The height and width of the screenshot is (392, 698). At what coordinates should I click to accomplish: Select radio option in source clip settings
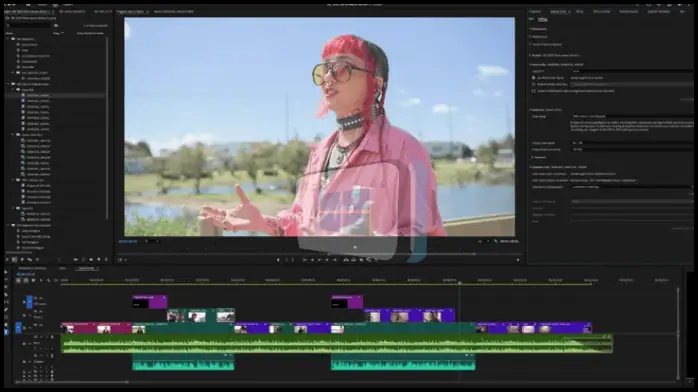point(534,78)
